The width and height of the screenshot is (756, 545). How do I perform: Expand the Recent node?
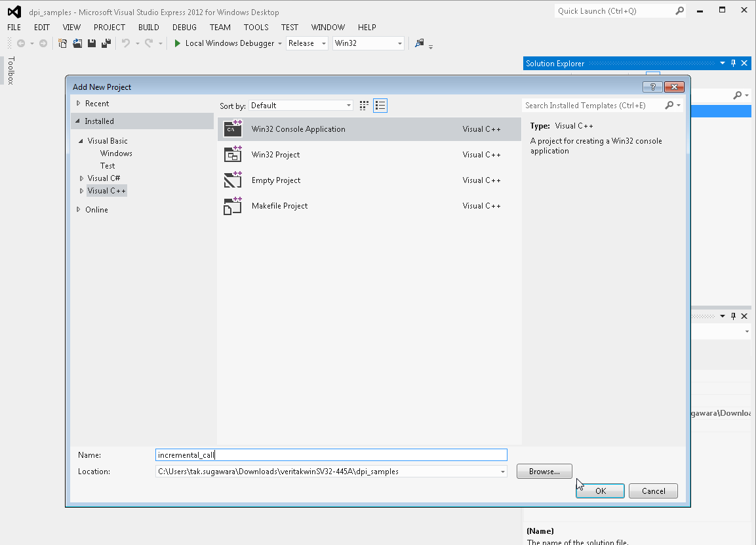pyautogui.click(x=78, y=103)
